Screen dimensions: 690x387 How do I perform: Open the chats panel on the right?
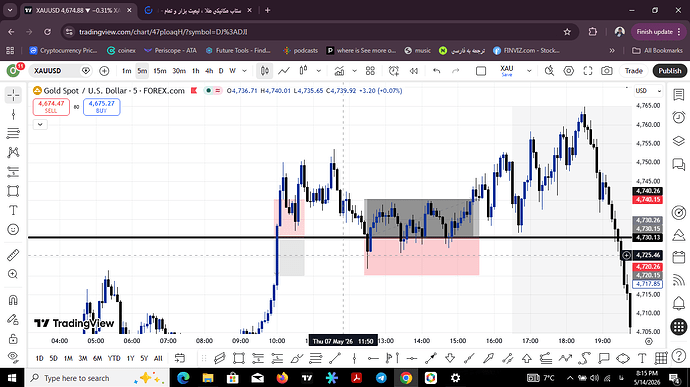679,164
